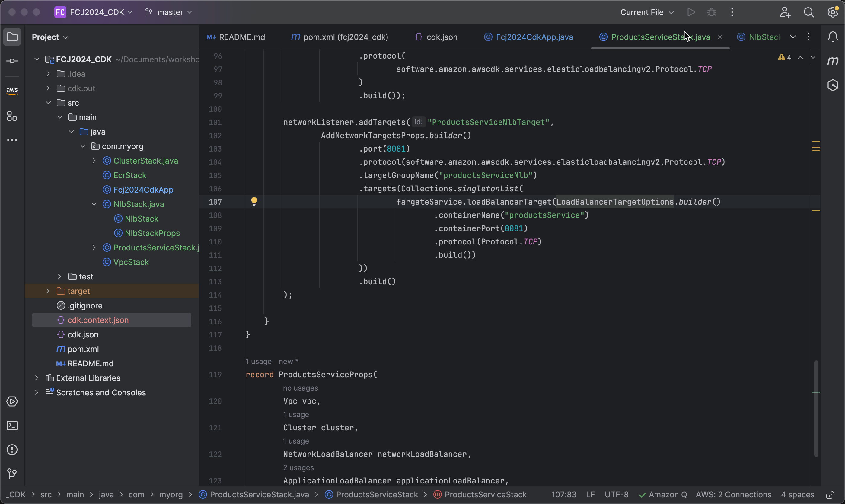Toggle the read-only lock in status bar
The height and width of the screenshot is (504, 845).
[830, 495]
